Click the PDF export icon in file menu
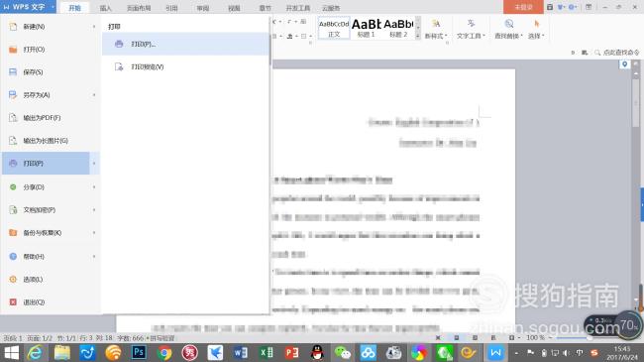Screen dimensions: 644x362 pos(13,118)
